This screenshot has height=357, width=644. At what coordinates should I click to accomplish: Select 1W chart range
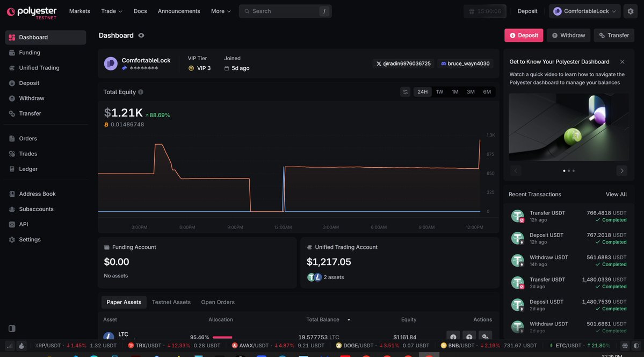click(439, 92)
